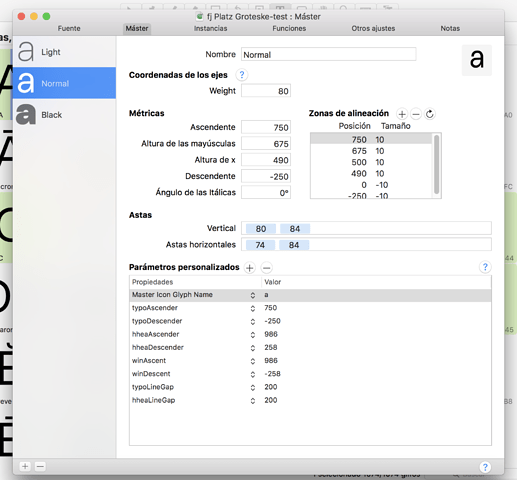
Task: Open help for Parámetros personalizados
Action: (x=485, y=267)
